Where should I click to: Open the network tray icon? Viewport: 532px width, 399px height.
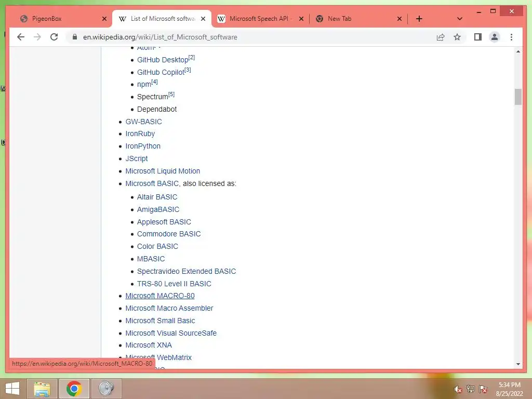(x=471, y=389)
